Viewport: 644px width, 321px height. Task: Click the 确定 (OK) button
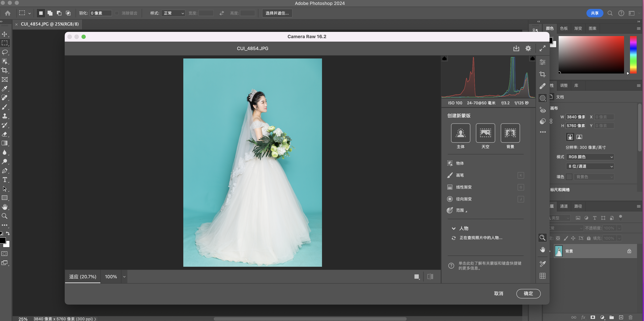coord(528,294)
